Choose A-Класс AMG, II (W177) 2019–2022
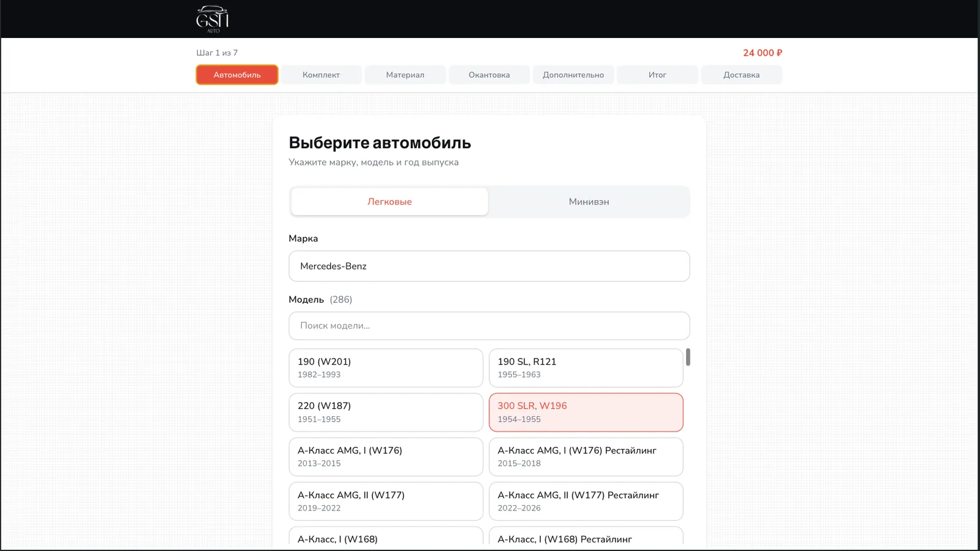980x551 pixels. coord(386,501)
